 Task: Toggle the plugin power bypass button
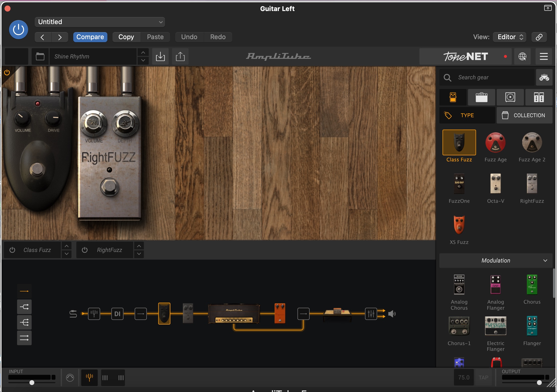pyautogui.click(x=19, y=30)
